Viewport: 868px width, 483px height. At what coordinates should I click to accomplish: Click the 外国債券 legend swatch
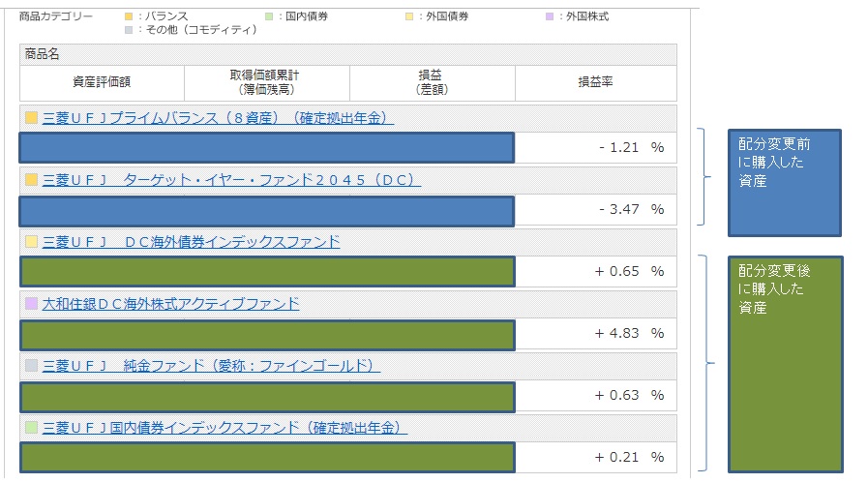[x=409, y=16]
